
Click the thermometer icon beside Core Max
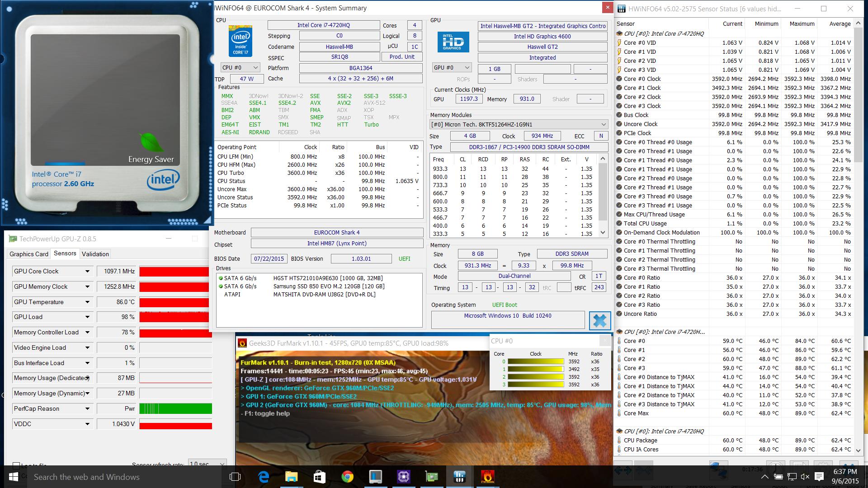click(619, 413)
